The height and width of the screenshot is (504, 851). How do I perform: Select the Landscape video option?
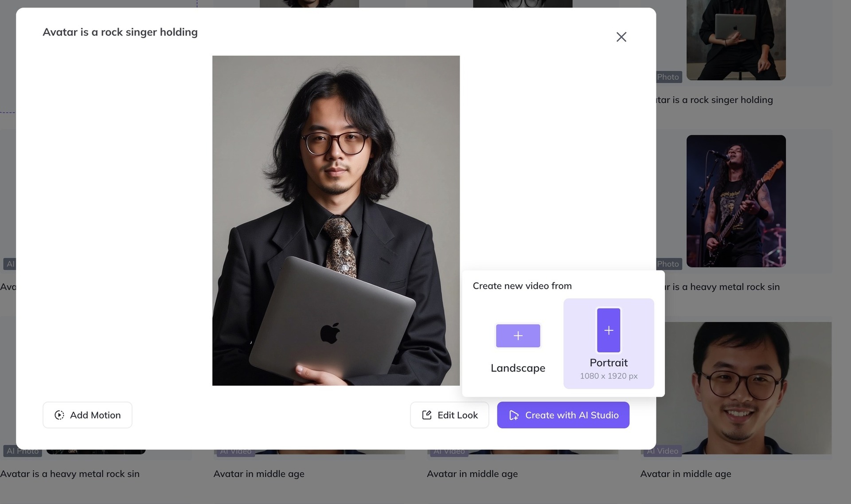[x=518, y=344]
